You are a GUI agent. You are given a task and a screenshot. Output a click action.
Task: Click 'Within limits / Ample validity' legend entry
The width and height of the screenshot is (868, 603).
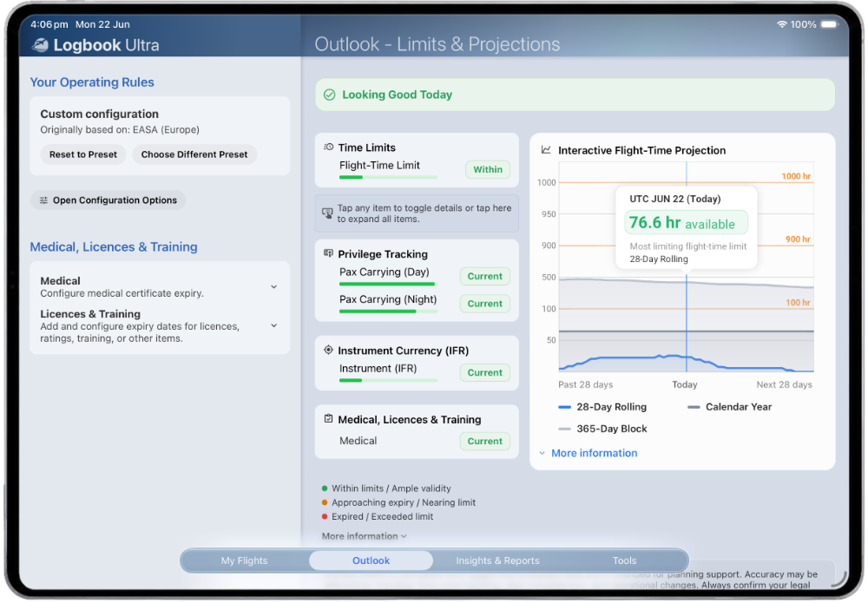[x=386, y=489]
